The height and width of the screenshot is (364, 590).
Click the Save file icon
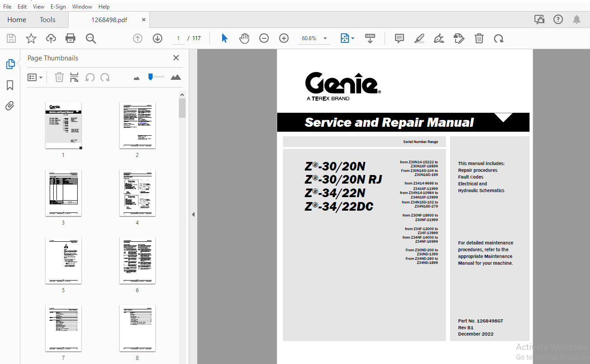[11, 38]
